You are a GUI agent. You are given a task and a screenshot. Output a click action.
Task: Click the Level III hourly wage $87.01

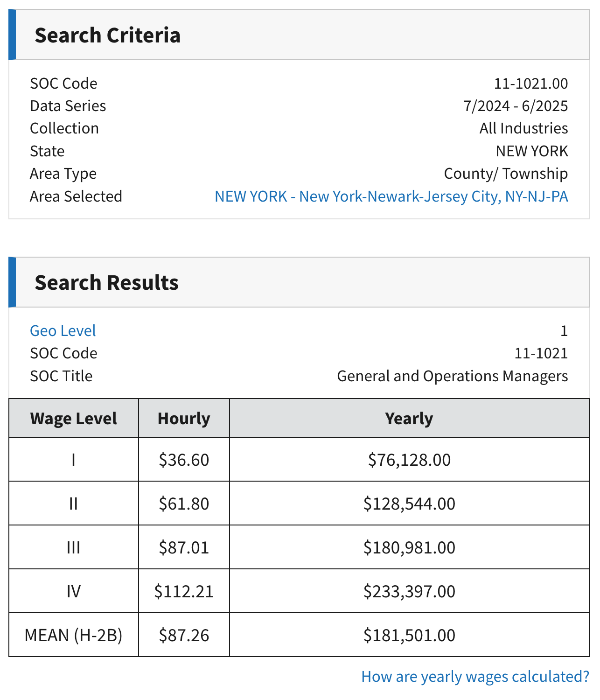click(184, 547)
